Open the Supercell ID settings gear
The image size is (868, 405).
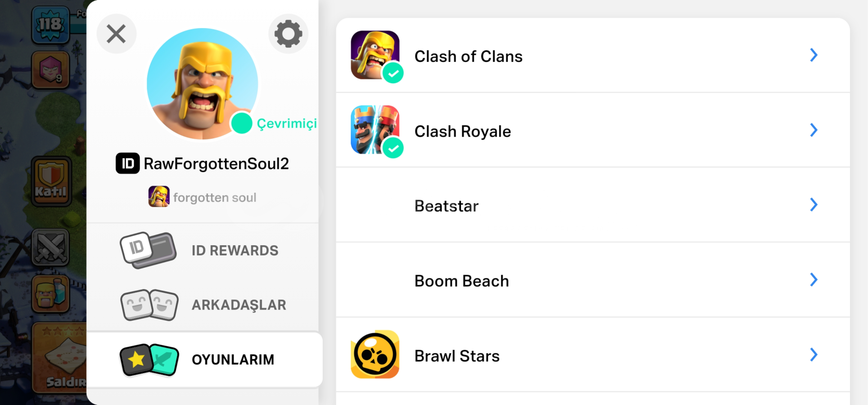point(288,34)
